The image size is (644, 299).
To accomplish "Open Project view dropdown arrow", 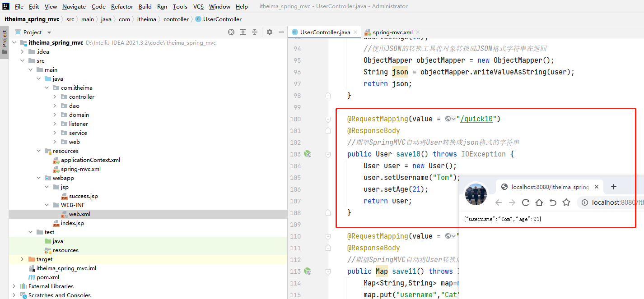I will (49, 32).
